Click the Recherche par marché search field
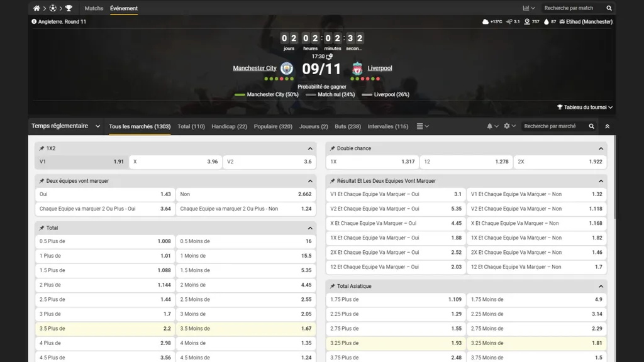The height and width of the screenshot is (362, 644). pos(553,126)
